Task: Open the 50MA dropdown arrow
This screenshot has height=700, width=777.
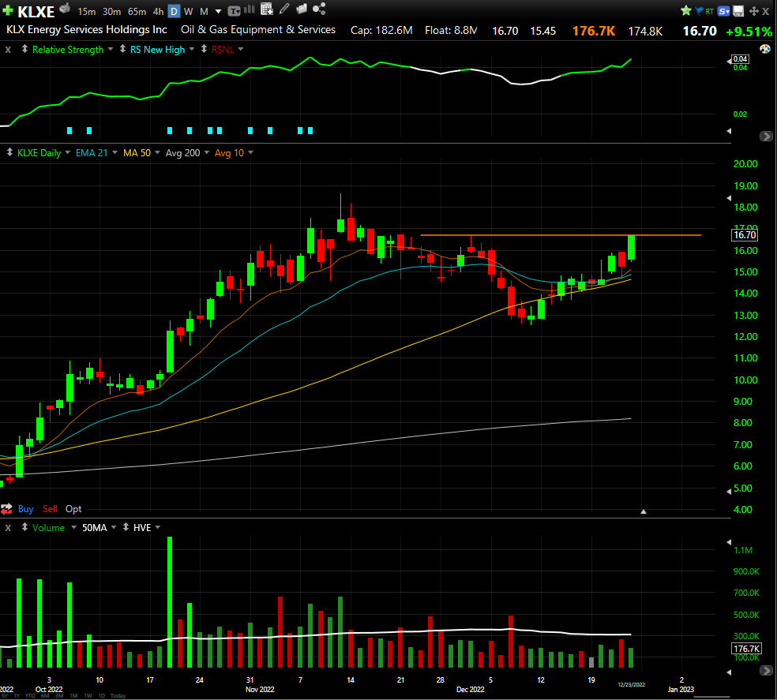Action: coord(114,528)
